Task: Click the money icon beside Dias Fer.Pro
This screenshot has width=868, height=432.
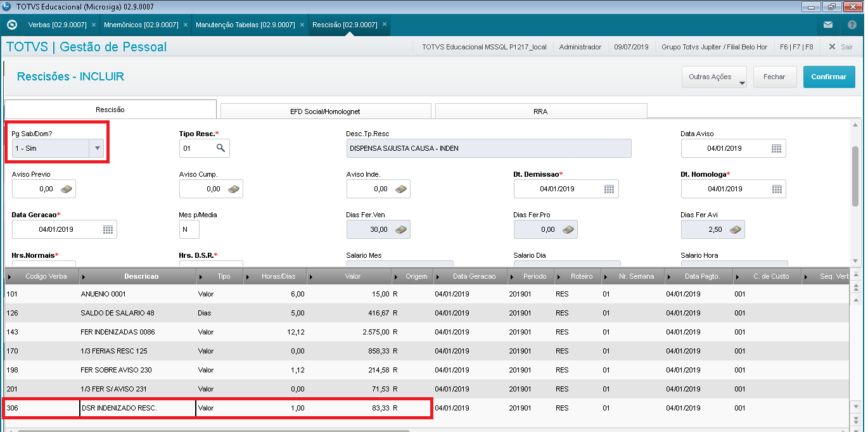Action: pos(568,229)
